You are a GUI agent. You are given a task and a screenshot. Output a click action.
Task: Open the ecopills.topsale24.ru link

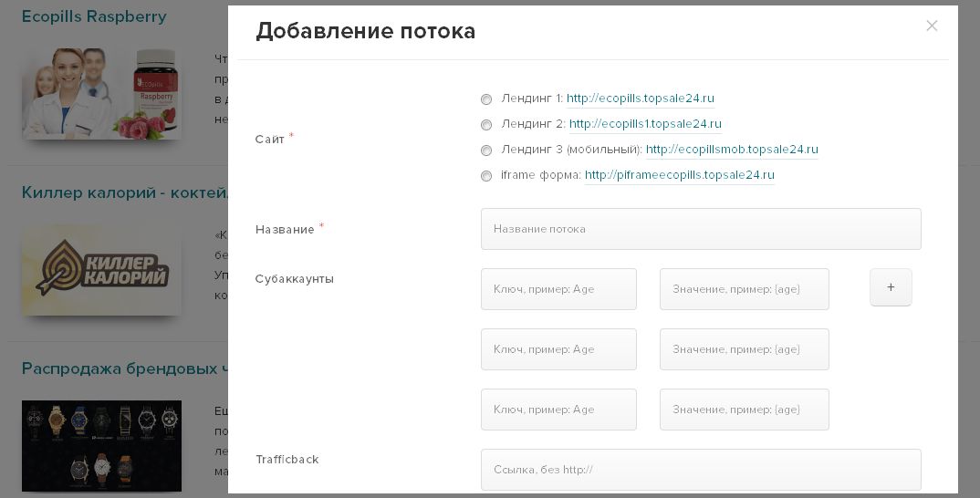(640, 99)
